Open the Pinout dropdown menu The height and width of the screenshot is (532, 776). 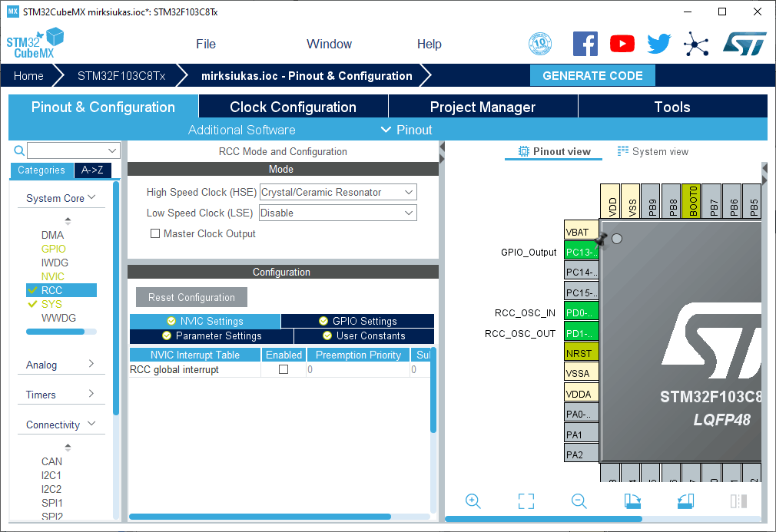406,130
